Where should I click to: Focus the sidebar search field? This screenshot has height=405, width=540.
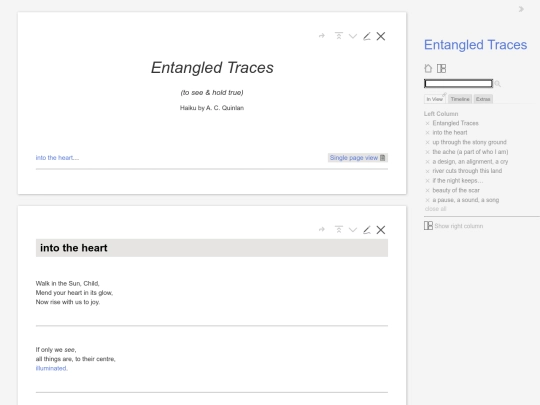coord(458,83)
